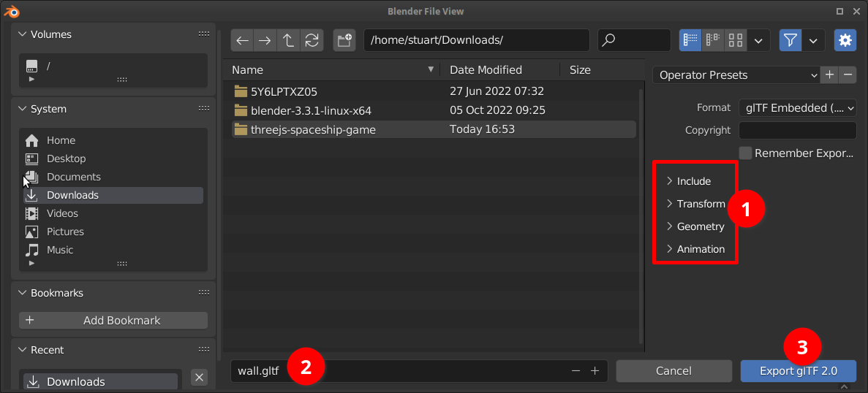Expand the Transform section
Image resolution: width=868 pixels, height=393 pixels.
(x=696, y=204)
